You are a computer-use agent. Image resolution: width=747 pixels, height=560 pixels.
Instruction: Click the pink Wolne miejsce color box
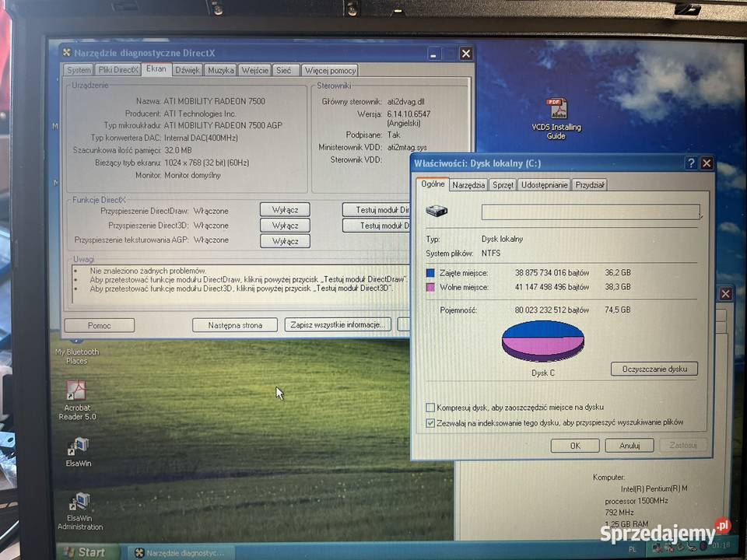point(430,288)
